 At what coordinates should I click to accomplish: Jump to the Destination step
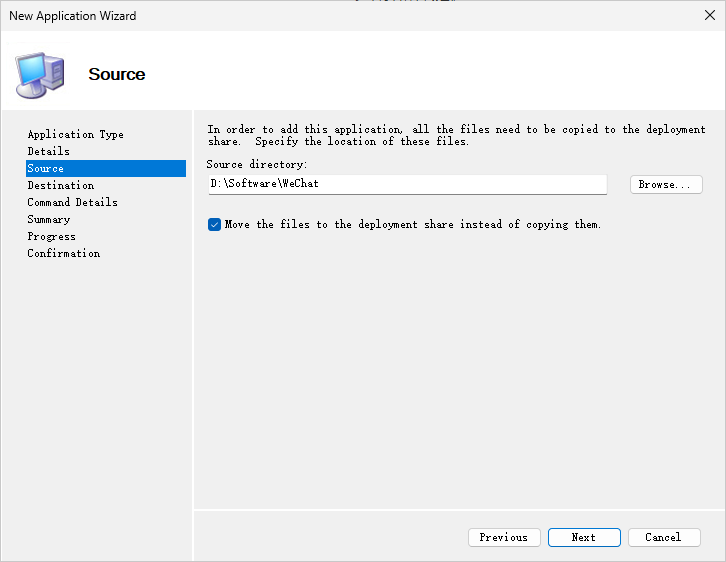(60, 185)
